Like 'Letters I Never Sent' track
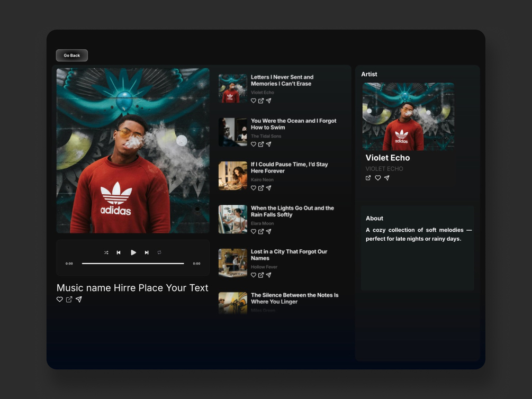 coord(254,101)
